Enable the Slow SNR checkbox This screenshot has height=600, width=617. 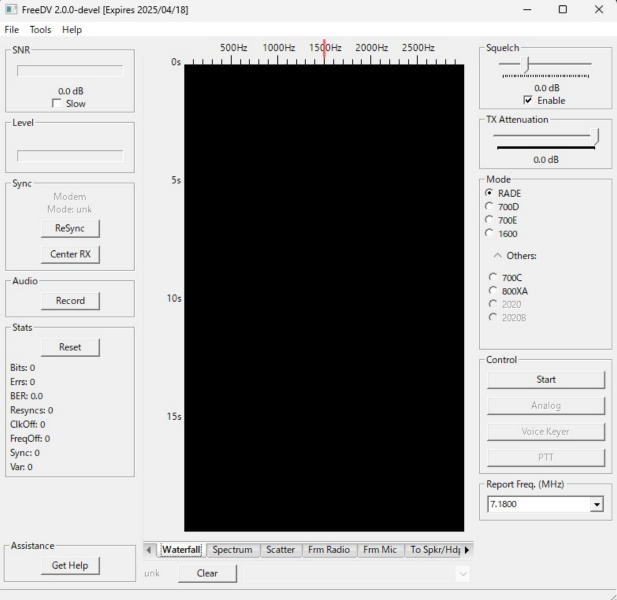coord(57,104)
